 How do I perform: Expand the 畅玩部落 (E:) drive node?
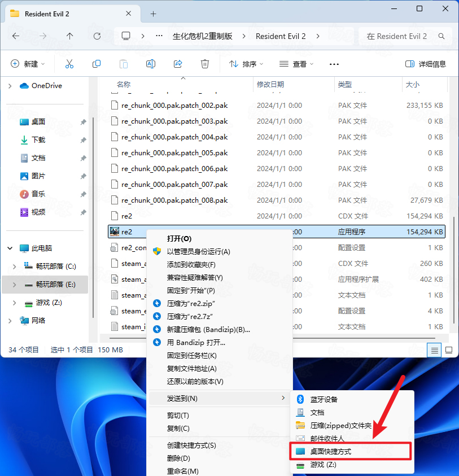(x=14, y=285)
